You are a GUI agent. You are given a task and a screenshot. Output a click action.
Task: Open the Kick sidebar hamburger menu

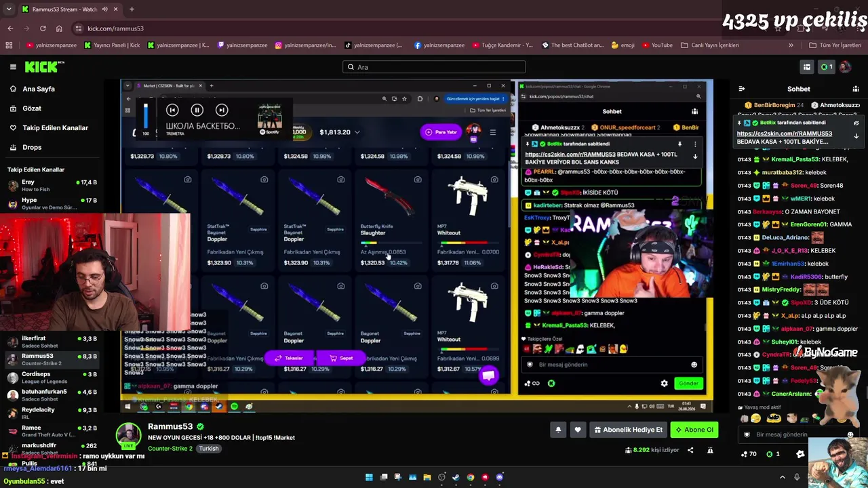tap(13, 67)
